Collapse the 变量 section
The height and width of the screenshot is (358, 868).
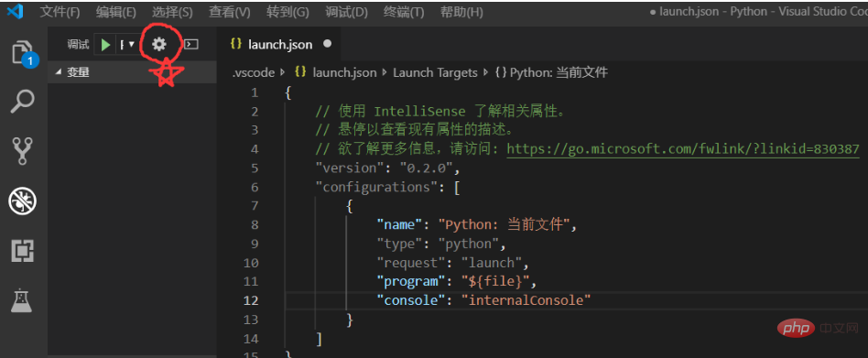(132, 72)
